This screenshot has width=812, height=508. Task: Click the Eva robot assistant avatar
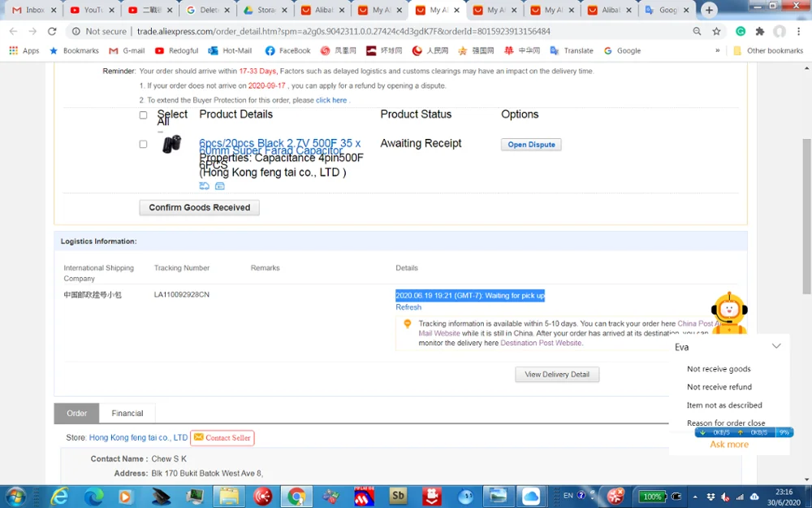tap(729, 312)
